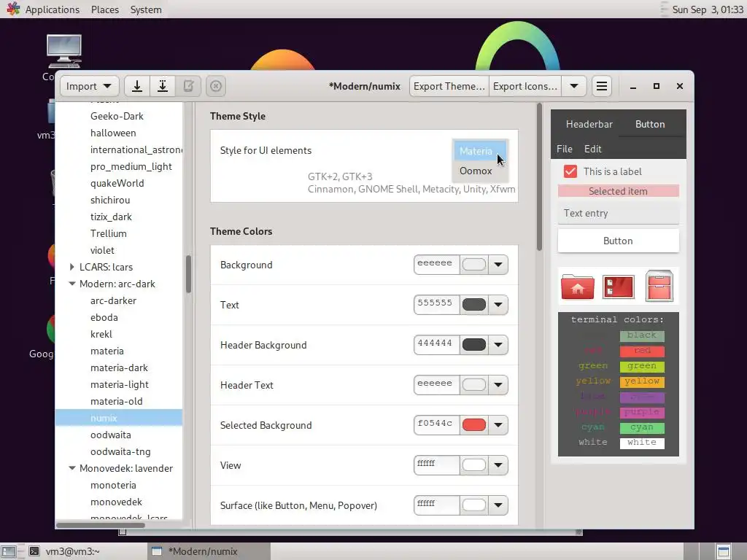
Task: Click the remove theme circled-x icon
Action: (x=216, y=86)
